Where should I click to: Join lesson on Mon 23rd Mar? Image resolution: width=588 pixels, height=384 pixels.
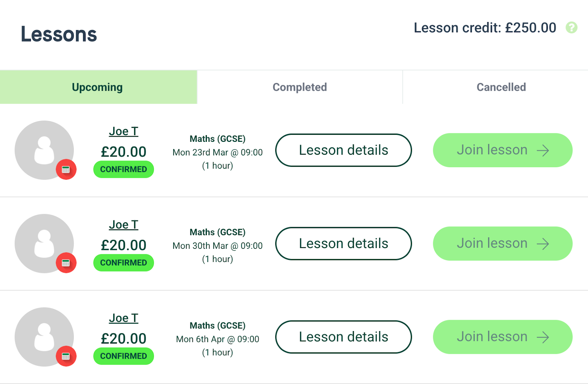tap(503, 150)
